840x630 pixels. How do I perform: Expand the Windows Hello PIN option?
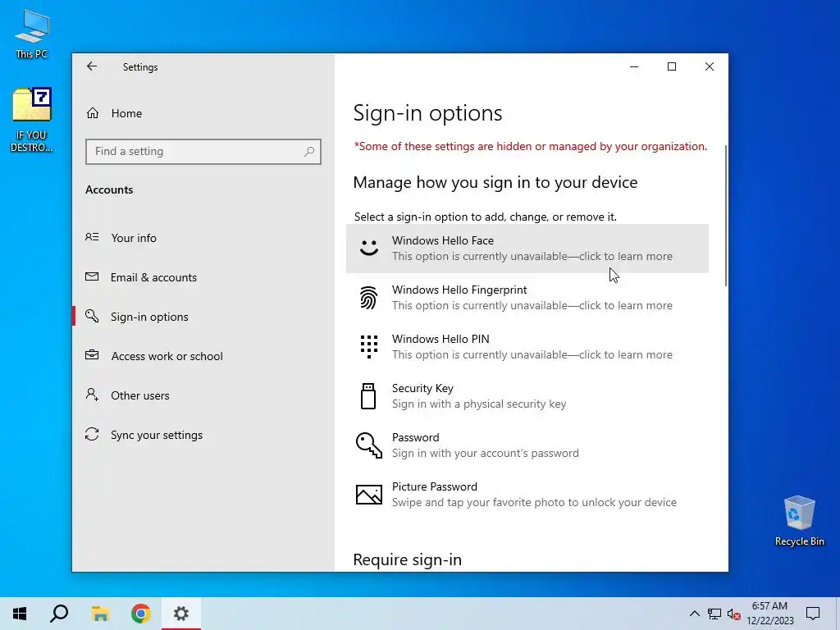click(x=527, y=347)
